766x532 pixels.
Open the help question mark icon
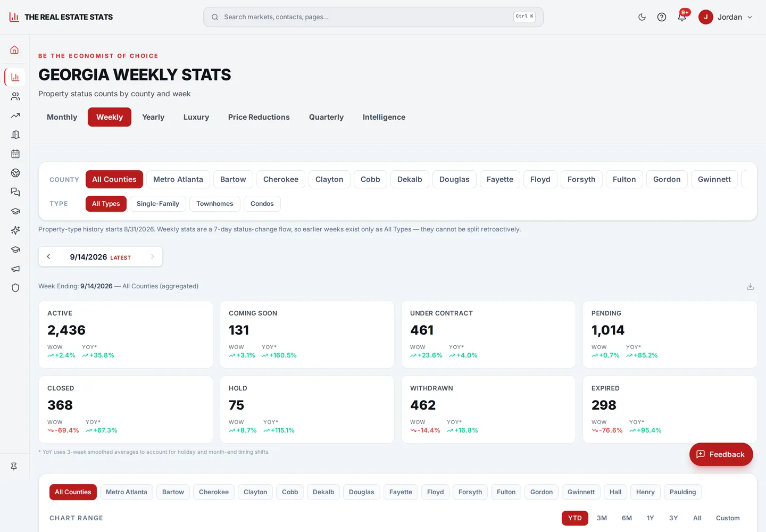pos(662,17)
